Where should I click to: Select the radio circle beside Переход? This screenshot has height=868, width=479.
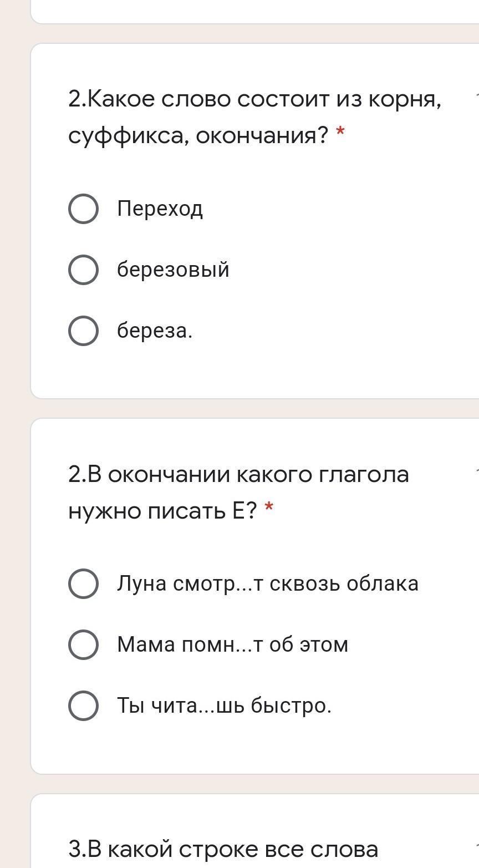click(84, 209)
